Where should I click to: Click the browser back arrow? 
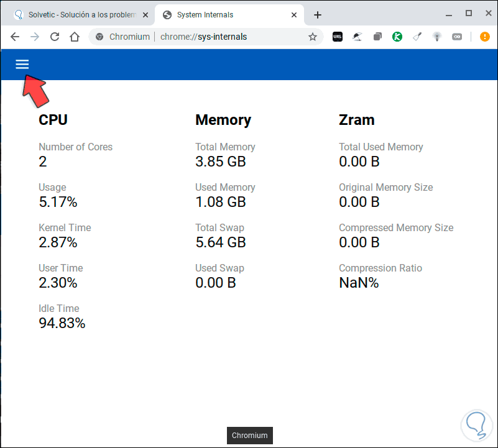click(15, 37)
